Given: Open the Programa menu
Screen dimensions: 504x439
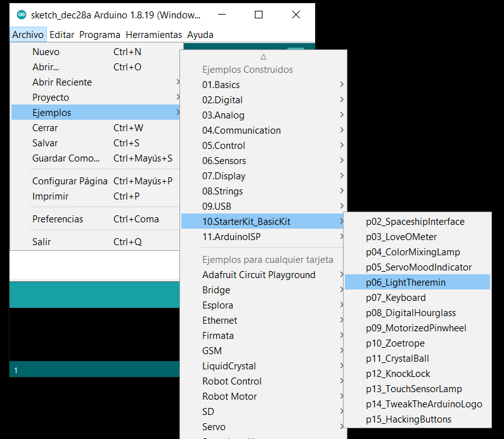Looking at the screenshot, I should pos(100,35).
